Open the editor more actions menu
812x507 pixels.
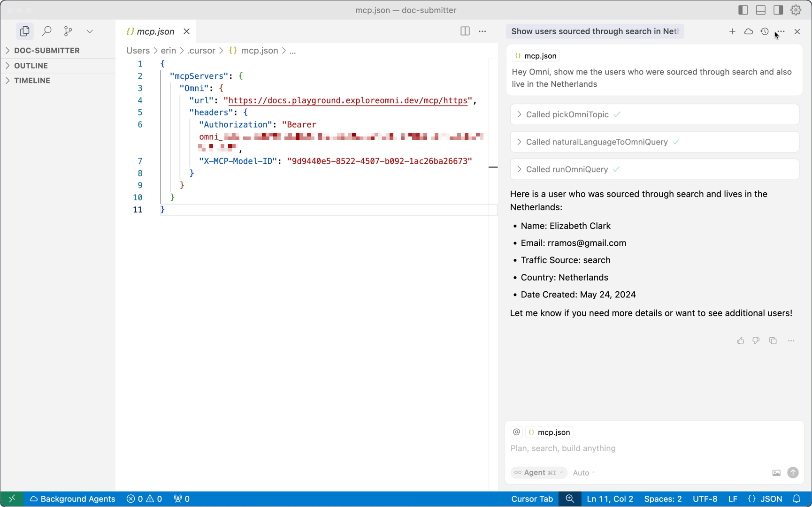[x=482, y=31]
